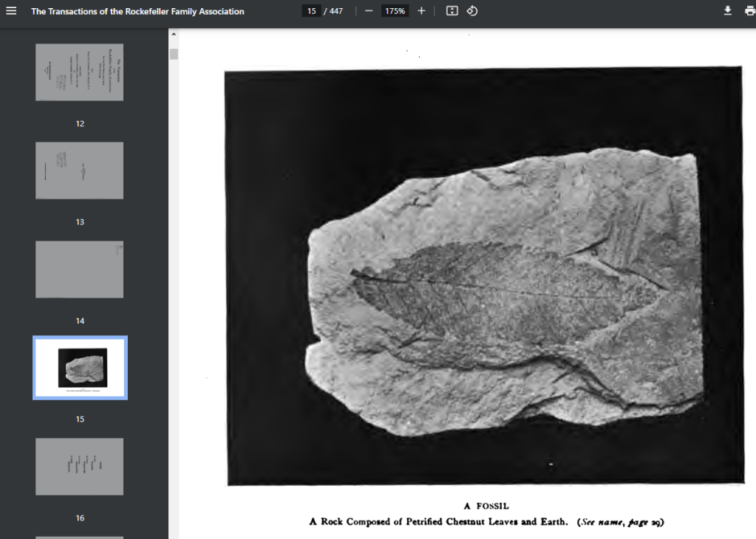Screen dimensions: 756x539
Task: Select page 14 thumbnail
Action: pyautogui.click(x=80, y=269)
